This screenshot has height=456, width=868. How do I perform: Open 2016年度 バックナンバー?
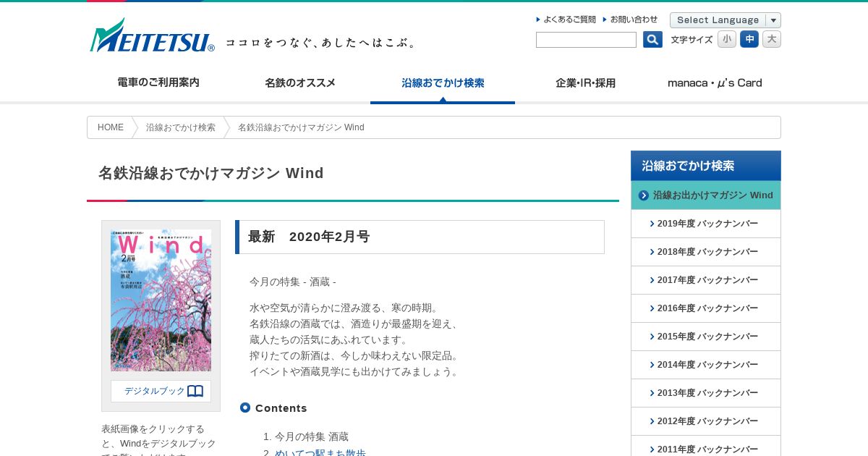[x=706, y=308]
